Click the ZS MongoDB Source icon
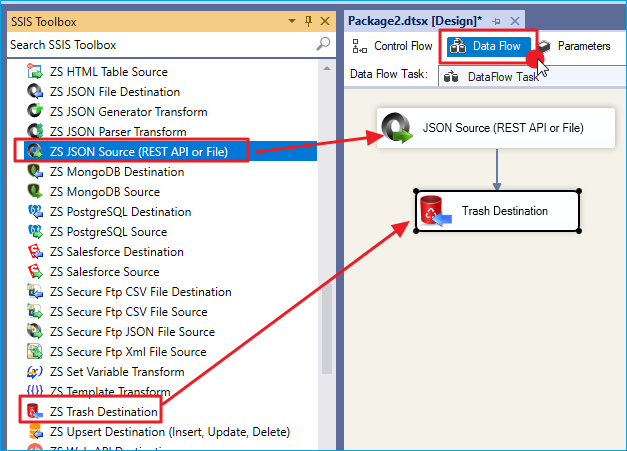 pos(35,192)
